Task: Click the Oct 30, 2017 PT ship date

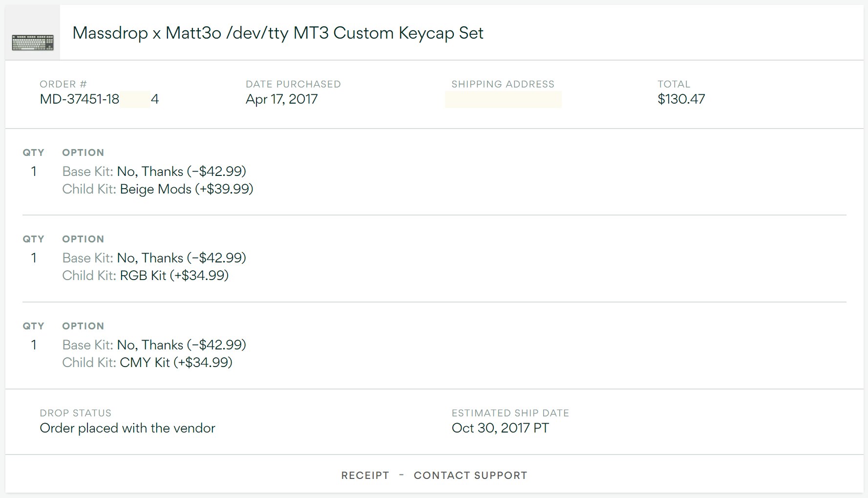Action: [500, 428]
